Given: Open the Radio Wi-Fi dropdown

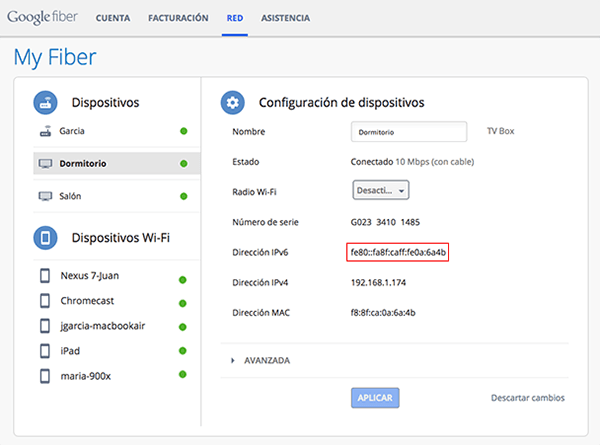Looking at the screenshot, I should point(381,190).
